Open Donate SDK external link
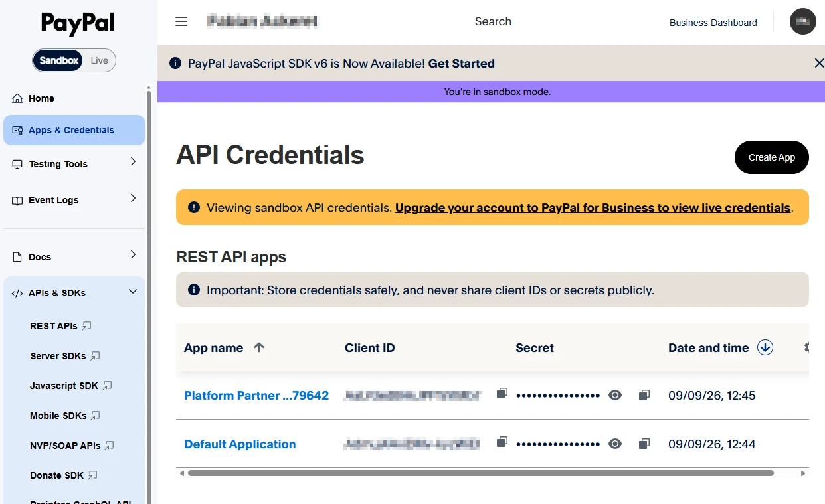 click(64, 475)
